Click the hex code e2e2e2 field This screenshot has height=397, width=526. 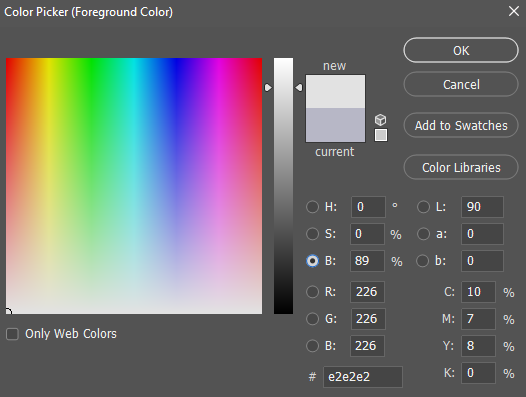pyautogui.click(x=363, y=377)
